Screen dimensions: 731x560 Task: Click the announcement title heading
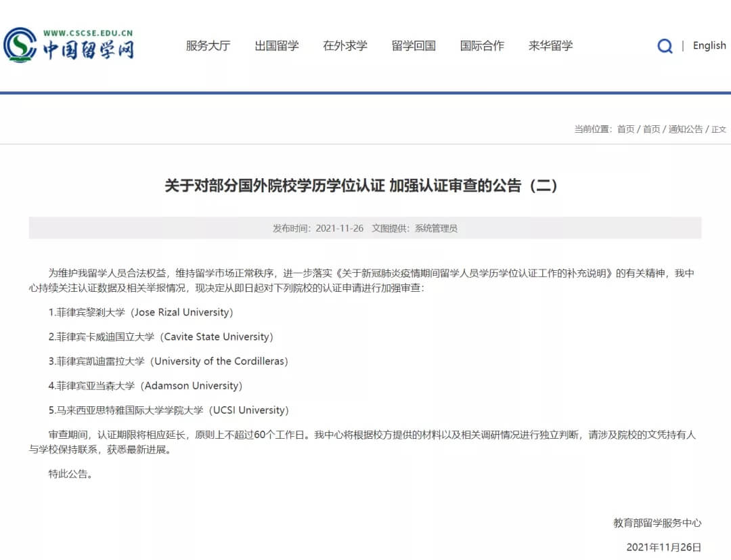[x=361, y=186]
